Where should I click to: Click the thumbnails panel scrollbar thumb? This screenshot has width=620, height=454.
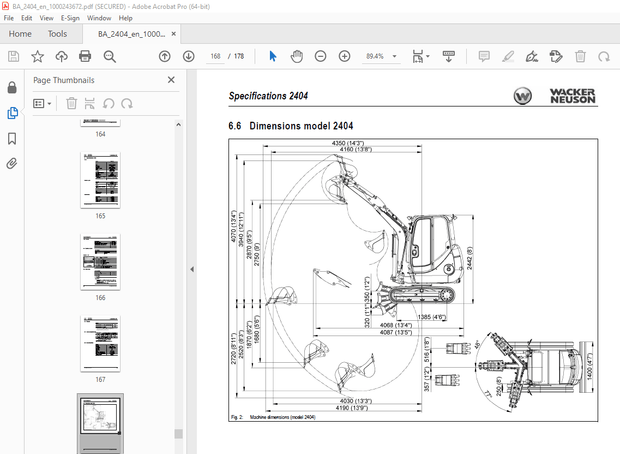(178, 434)
